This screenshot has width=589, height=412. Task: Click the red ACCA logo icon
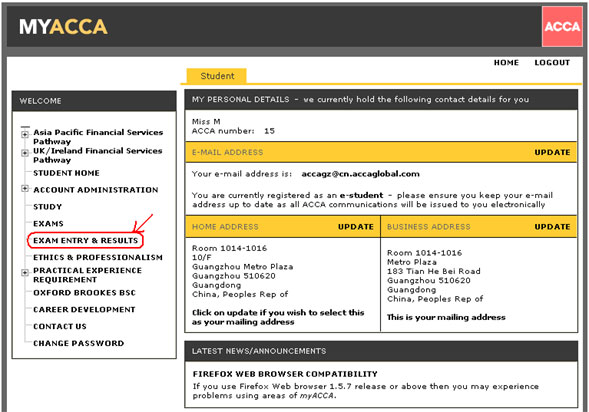point(562,26)
